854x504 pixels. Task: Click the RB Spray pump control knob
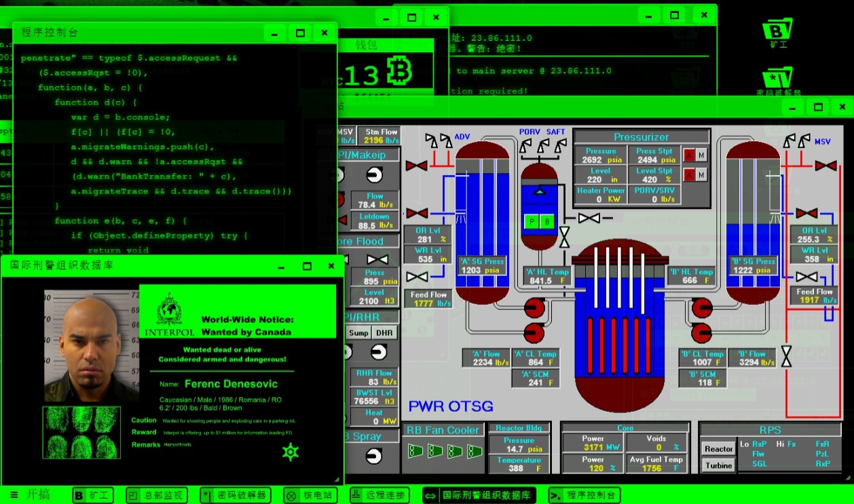pos(373,457)
